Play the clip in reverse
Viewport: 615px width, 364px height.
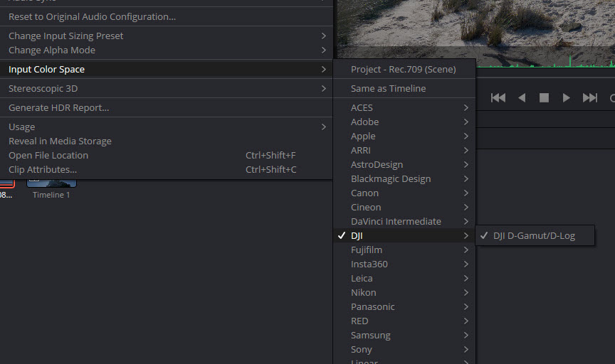pyautogui.click(x=522, y=97)
